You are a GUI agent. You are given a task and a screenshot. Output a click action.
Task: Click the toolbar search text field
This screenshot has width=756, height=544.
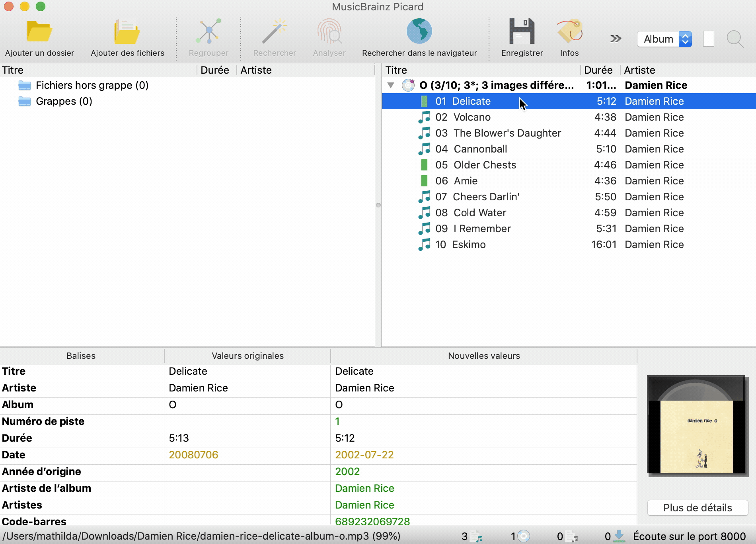pos(708,39)
